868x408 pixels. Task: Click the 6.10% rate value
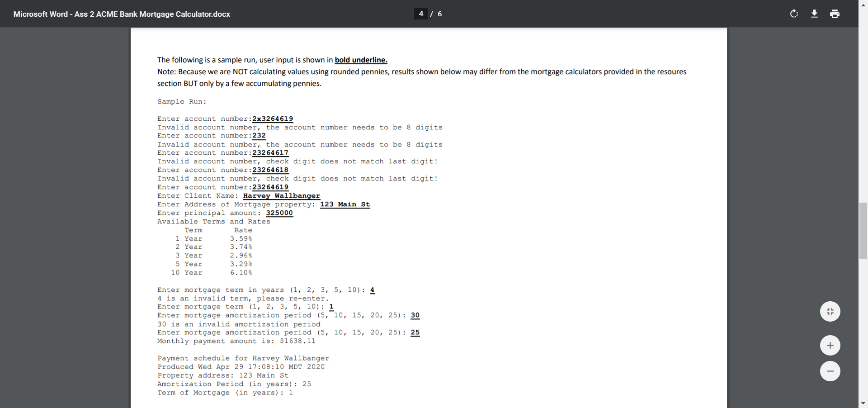pyautogui.click(x=241, y=273)
